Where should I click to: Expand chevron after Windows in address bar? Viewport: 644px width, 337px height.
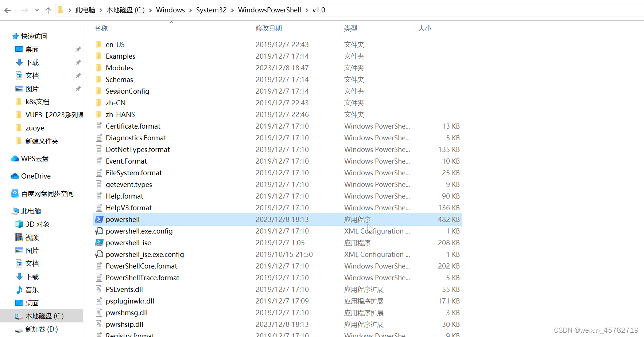point(190,11)
